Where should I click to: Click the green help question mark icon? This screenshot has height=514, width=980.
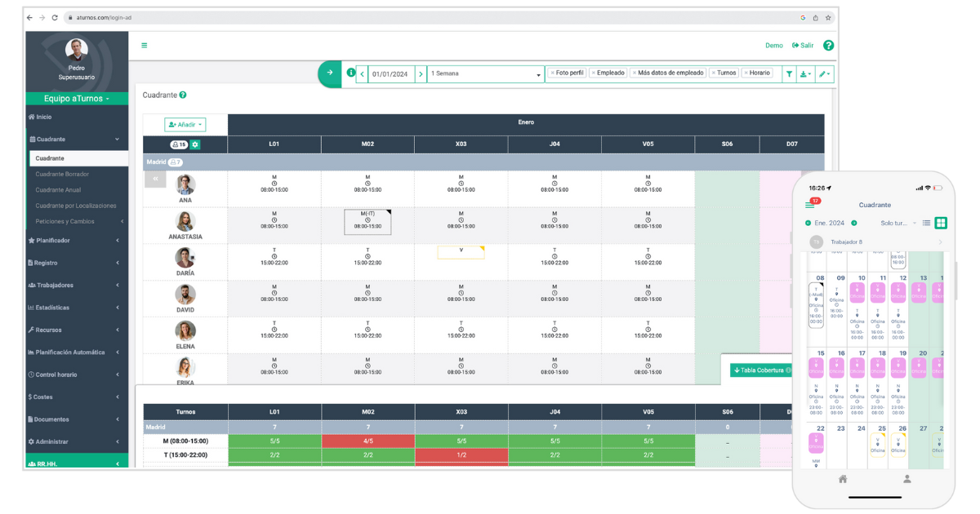click(x=828, y=46)
